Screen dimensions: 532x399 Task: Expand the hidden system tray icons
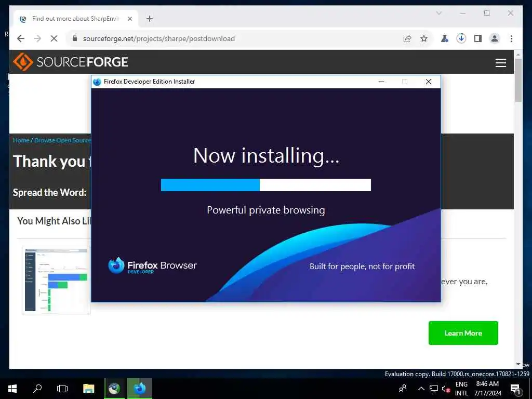pos(421,389)
